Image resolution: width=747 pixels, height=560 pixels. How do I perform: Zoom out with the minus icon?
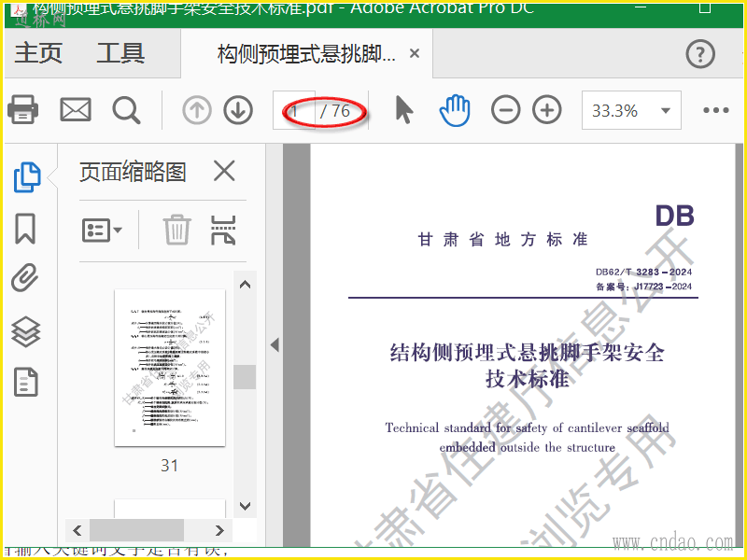505,110
